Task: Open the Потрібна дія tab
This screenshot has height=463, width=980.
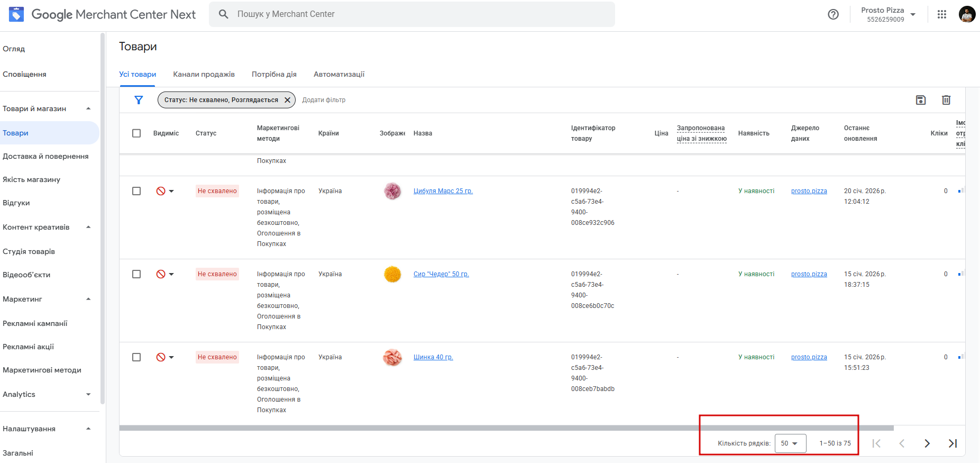Action: click(274, 74)
